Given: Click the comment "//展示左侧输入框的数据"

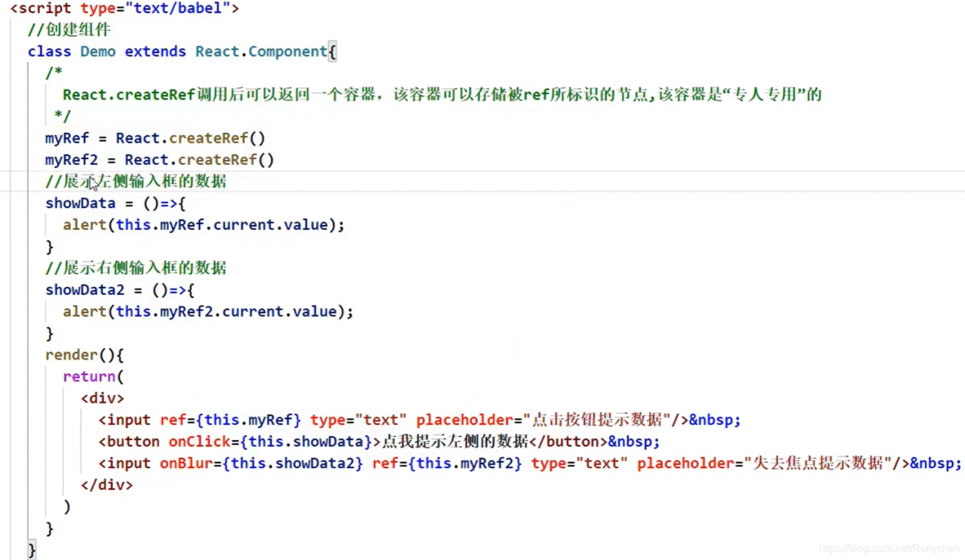Looking at the screenshot, I should 136,182.
